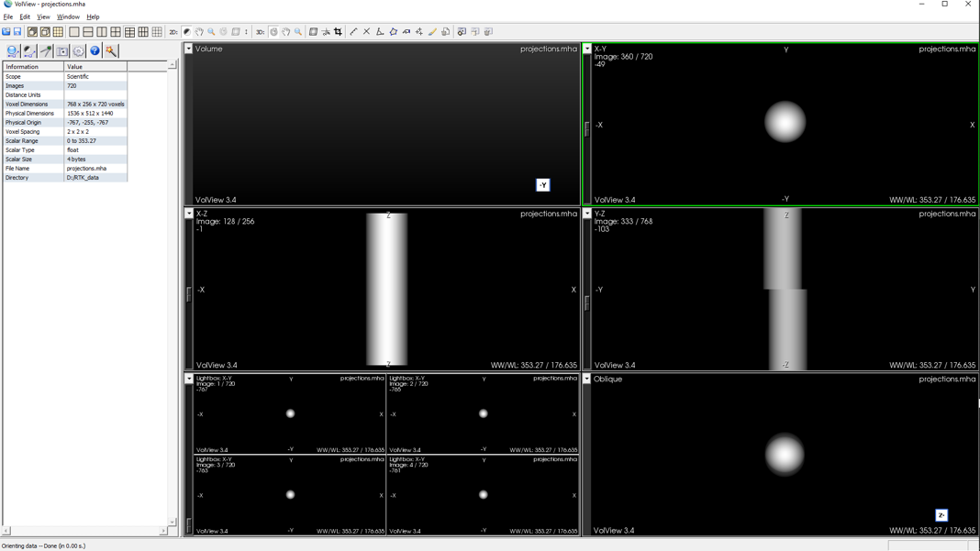
Task: Open the Lightbox view dropdown menu
Action: coord(189,379)
